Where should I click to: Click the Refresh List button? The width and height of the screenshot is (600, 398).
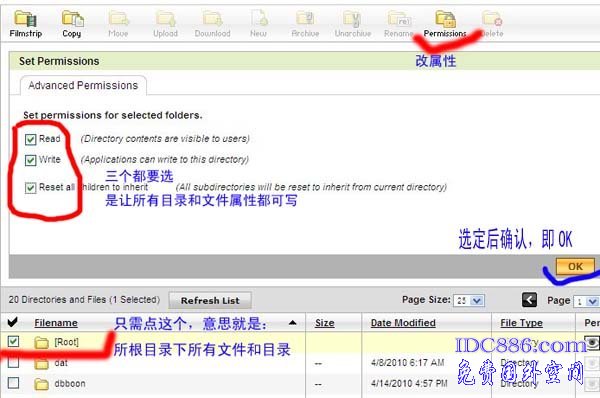click(x=210, y=300)
